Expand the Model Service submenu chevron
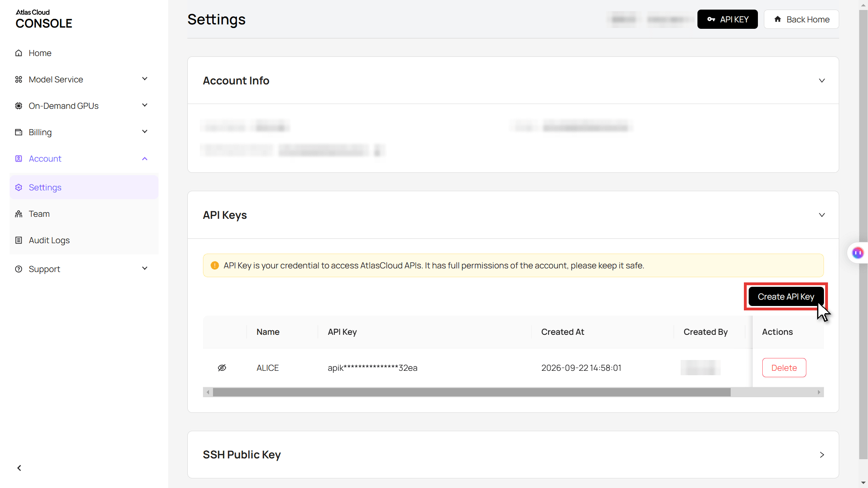The width and height of the screenshot is (868, 488). click(x=145, y=79)
